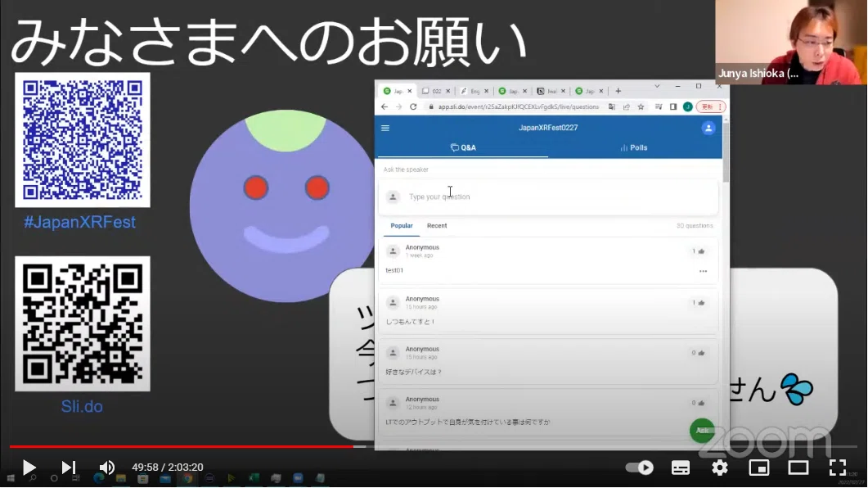Viewport: 868px width, 488px height.
Task: Go forward in the browser
Action: 398,107
